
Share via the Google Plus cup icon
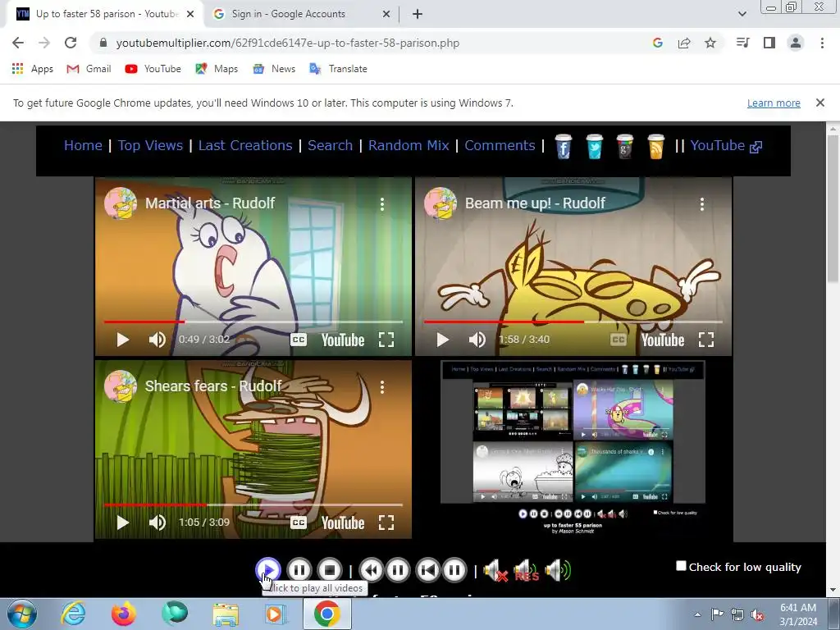625,146
